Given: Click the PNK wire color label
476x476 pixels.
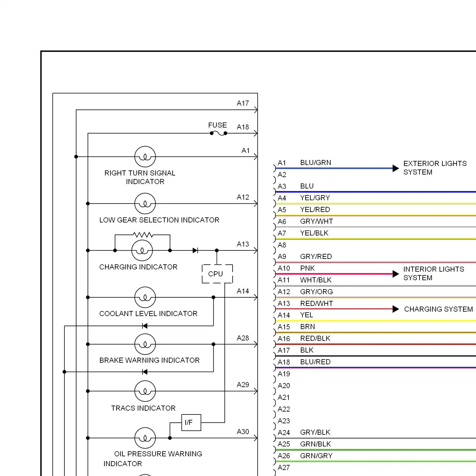Looking at the screenshot, I should point(307,268).
